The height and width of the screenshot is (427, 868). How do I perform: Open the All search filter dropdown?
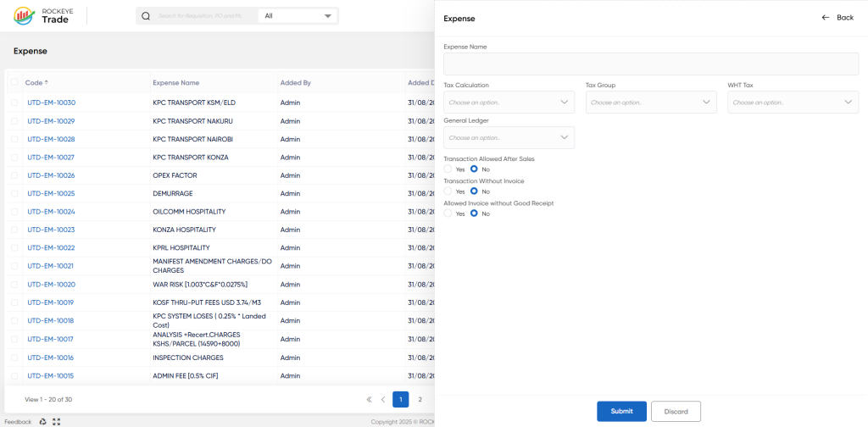click(298, 16)
